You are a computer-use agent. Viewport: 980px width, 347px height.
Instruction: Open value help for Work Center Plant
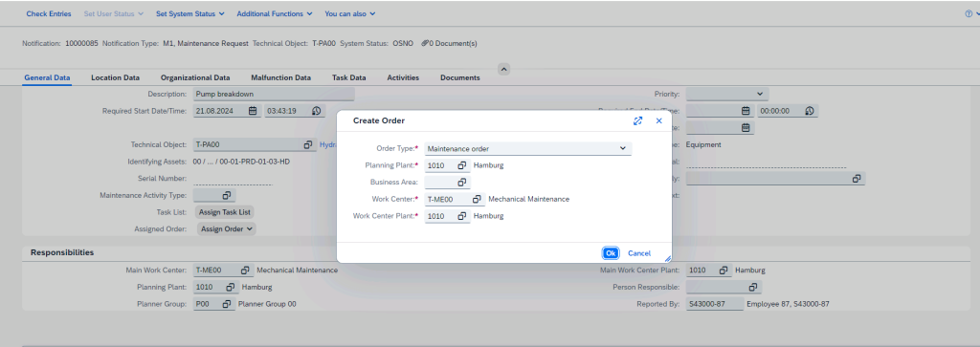(x=462, y=216)
